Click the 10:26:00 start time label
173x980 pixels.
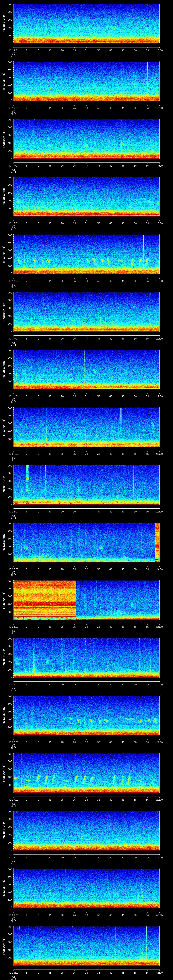pyautogui.click(x=13, y=742)
